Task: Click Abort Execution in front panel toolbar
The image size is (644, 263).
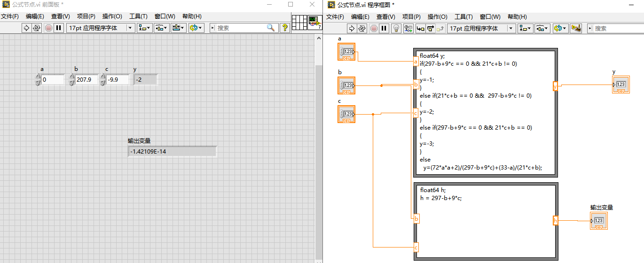Action: tap(49, 28)
